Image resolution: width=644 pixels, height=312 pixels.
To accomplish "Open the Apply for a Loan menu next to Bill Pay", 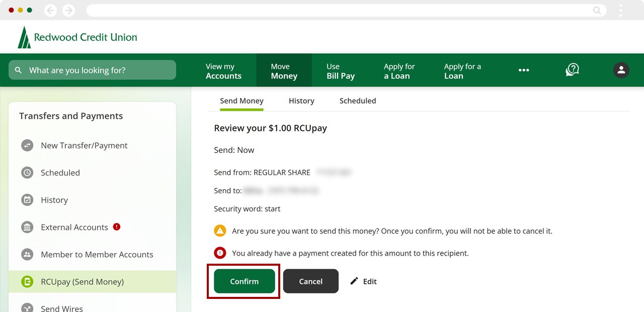I will pos(399,71).
